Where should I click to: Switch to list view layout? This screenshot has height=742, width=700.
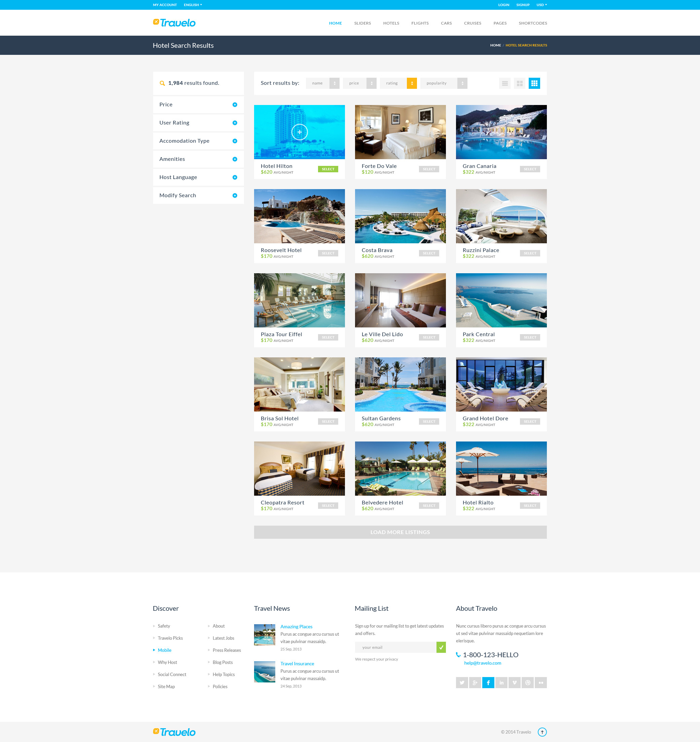[x=505, y=83]
